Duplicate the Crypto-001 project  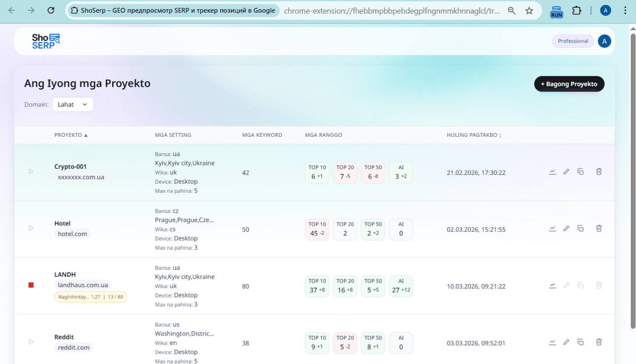(580, 171)
